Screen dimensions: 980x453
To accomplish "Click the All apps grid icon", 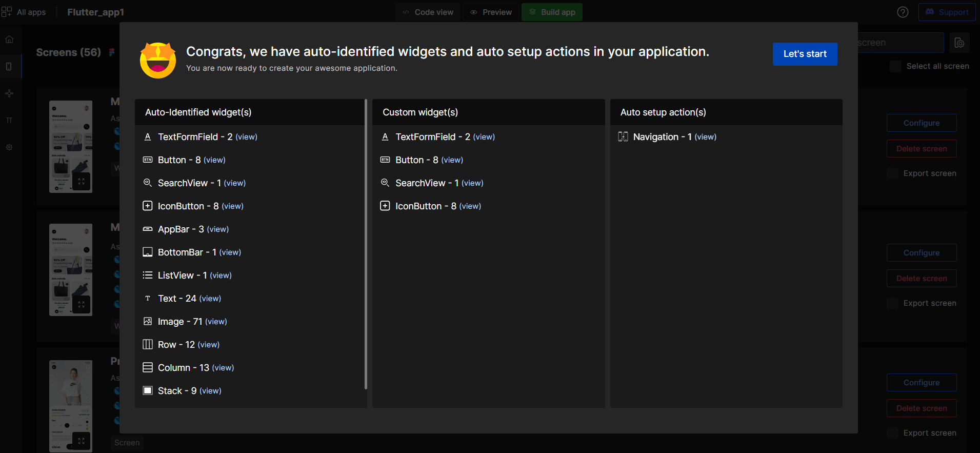I will pyautogui.click(x=7, y=12).
